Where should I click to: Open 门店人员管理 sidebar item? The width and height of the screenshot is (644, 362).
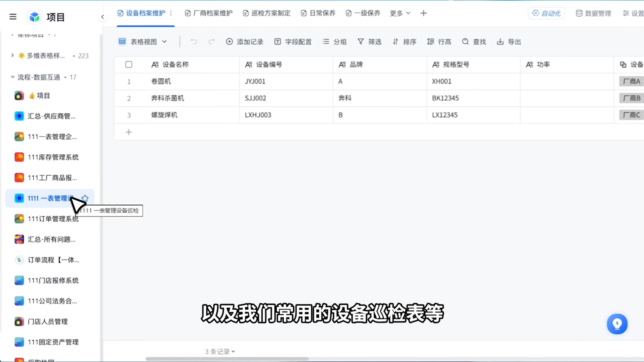pos(50,322)
